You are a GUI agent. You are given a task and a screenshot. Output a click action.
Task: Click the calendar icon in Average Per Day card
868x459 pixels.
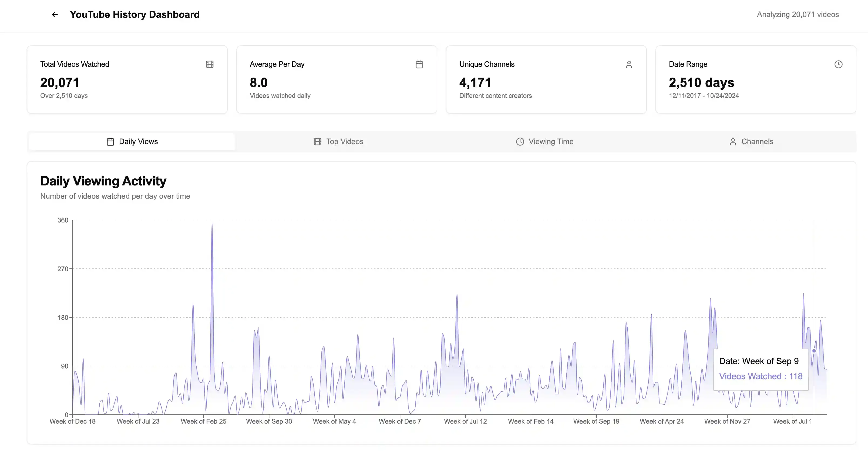419,64
